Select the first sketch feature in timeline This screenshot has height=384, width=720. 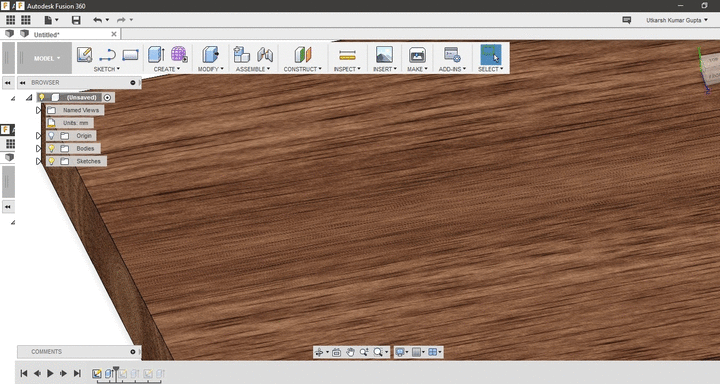click(96, 374)
